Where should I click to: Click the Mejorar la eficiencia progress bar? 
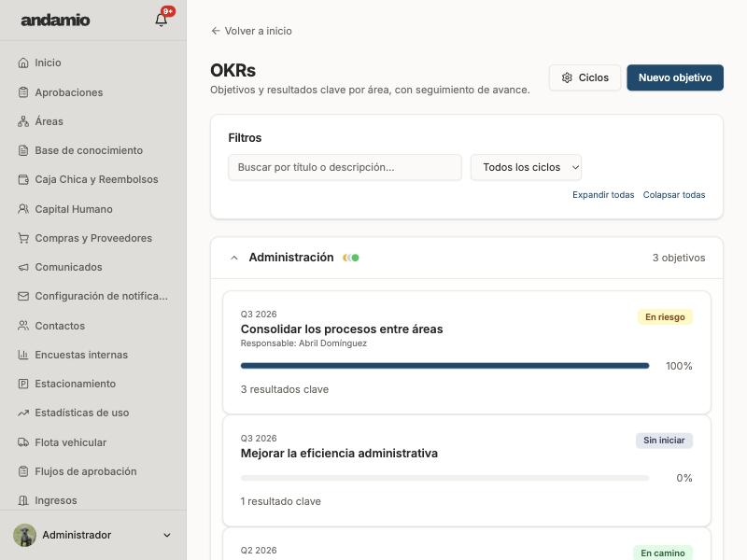(445, 478)
